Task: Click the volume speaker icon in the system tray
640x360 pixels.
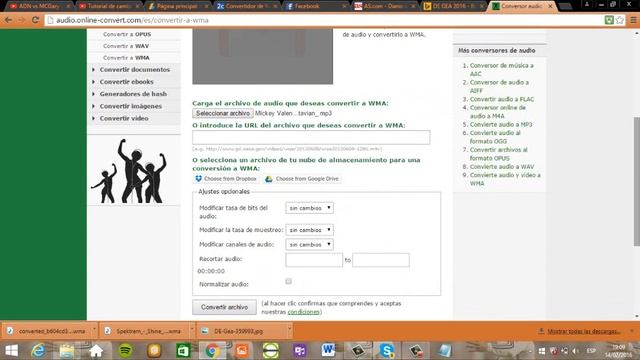Action: (x=575, y=351)
